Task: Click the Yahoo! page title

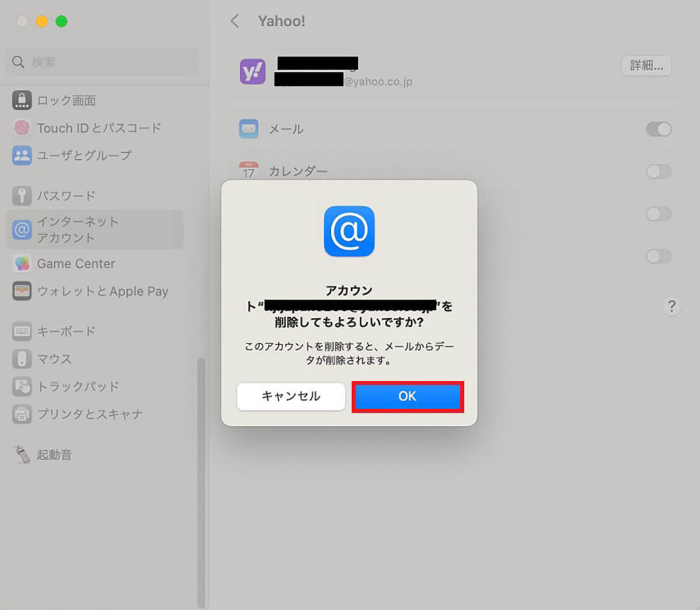Action: pyautogui.click(x=282, y=22)
